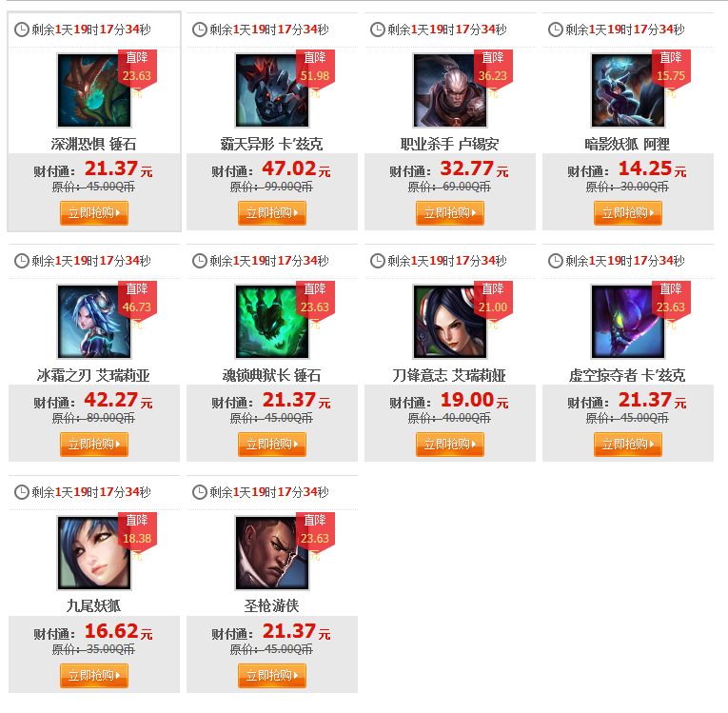Image resolution: width=728 pixels, height=713 pixels.
Task: Select the 魂锁典狱长 锤石 skin thumbnail
Action: coord(272,322)
